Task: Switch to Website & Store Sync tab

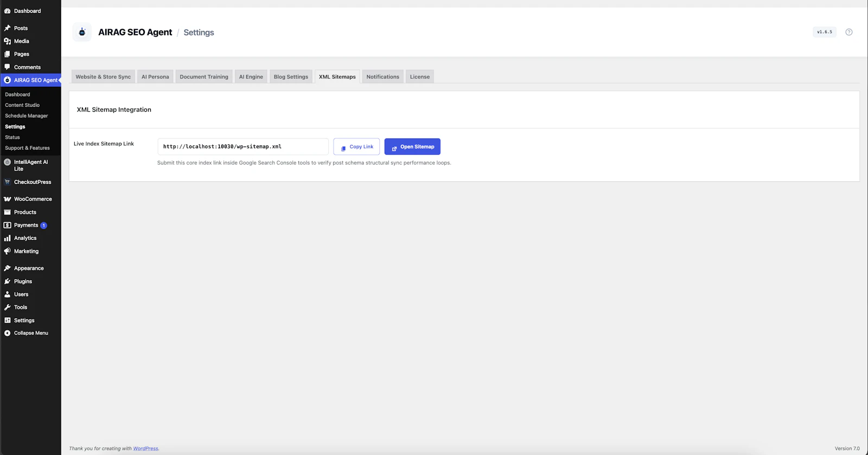Action: [x=103, y=77]
